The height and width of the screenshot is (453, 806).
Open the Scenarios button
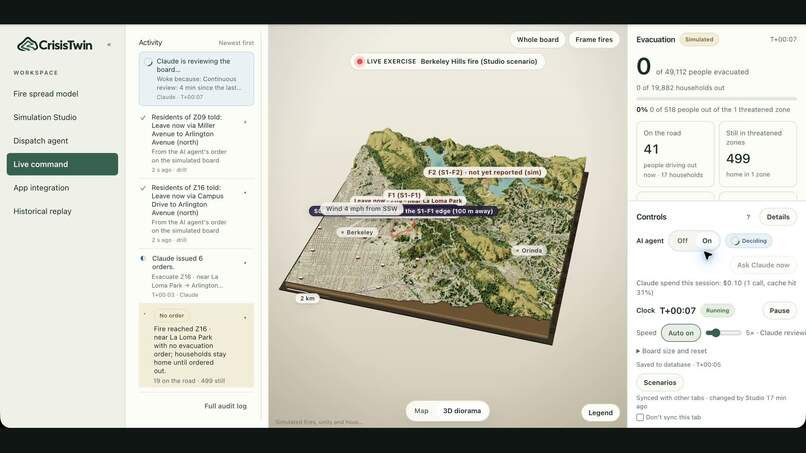click(x=660, y=383)
